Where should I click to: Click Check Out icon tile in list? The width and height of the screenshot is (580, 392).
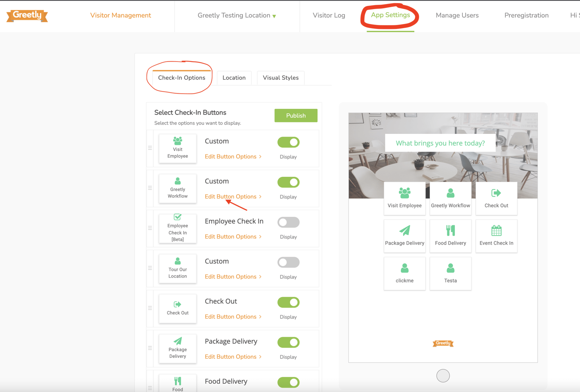[178, 309]
